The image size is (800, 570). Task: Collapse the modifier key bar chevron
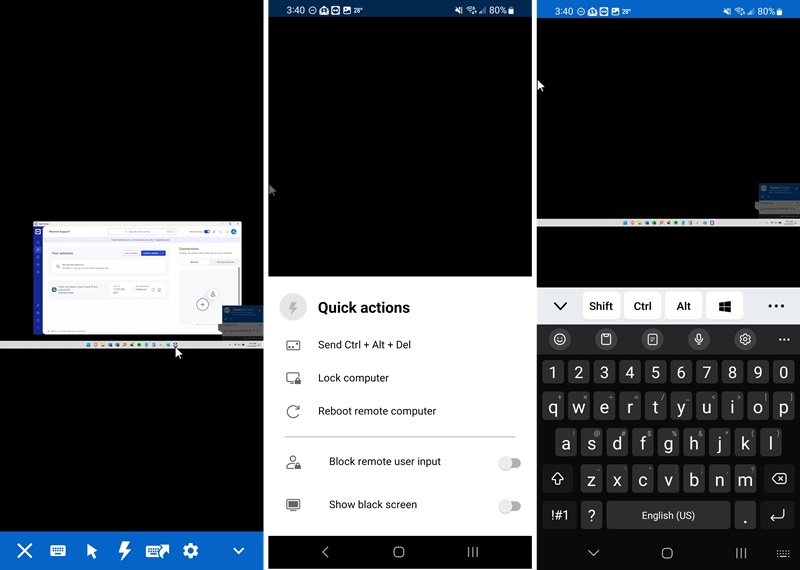point(560,306)
